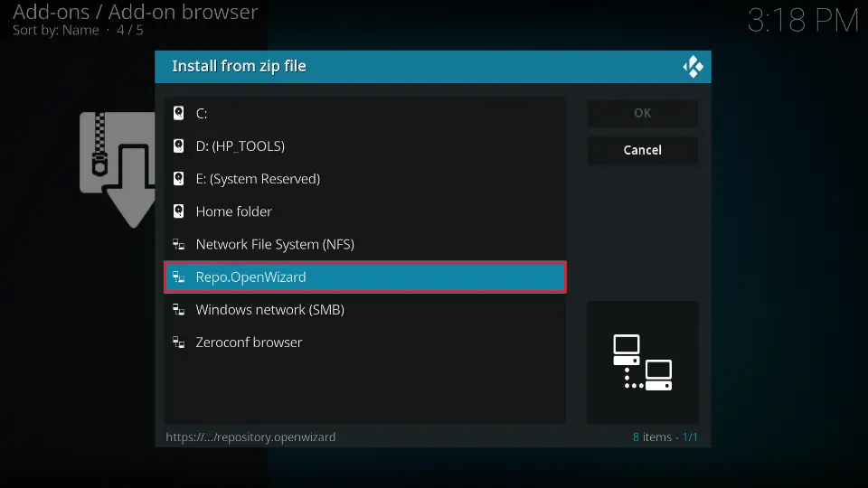Click the repository.openwizard URL path text
Image resolution: width=868 pixels, height=488 pixels.
[250, 437]
